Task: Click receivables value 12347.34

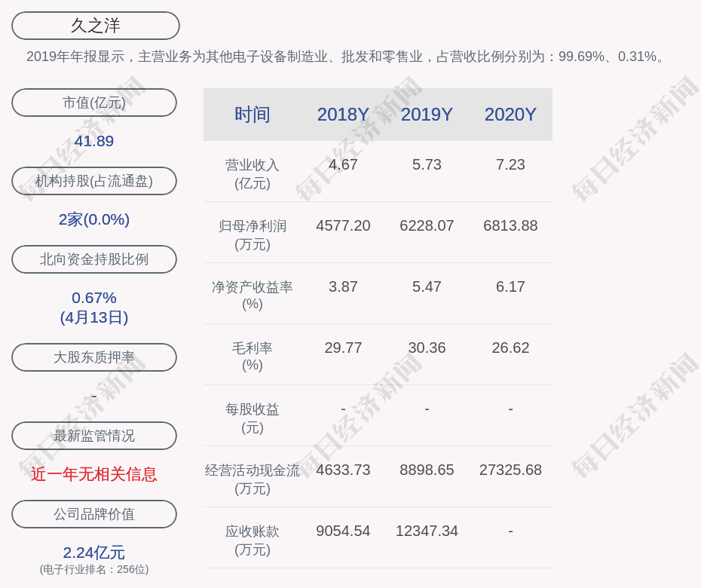Action: (x=427, y=531)
